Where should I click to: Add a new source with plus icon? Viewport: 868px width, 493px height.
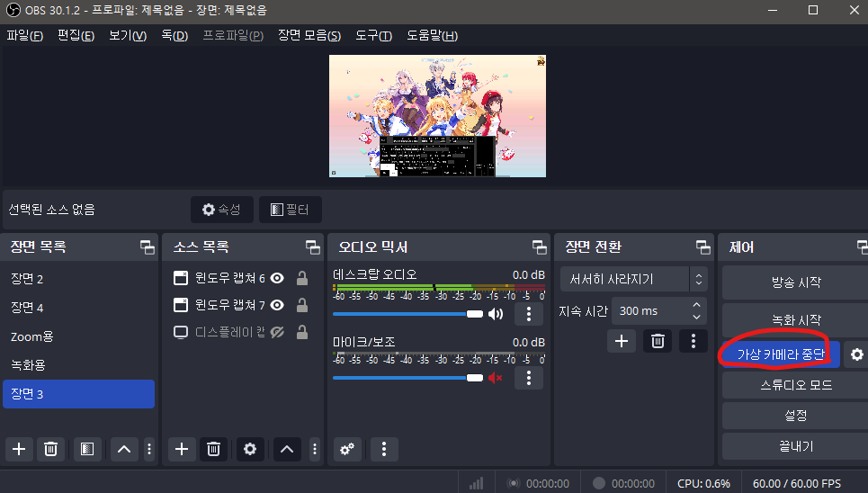tap(182, 449)
